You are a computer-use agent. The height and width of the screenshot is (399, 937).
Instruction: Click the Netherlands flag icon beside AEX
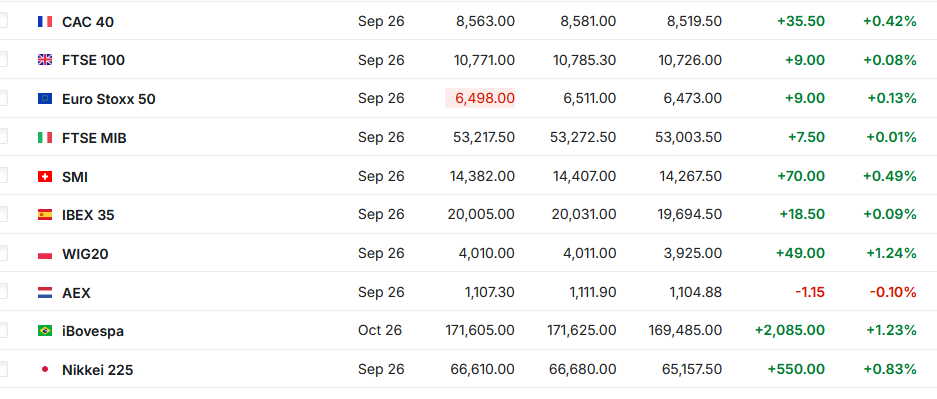coord(45,293)
